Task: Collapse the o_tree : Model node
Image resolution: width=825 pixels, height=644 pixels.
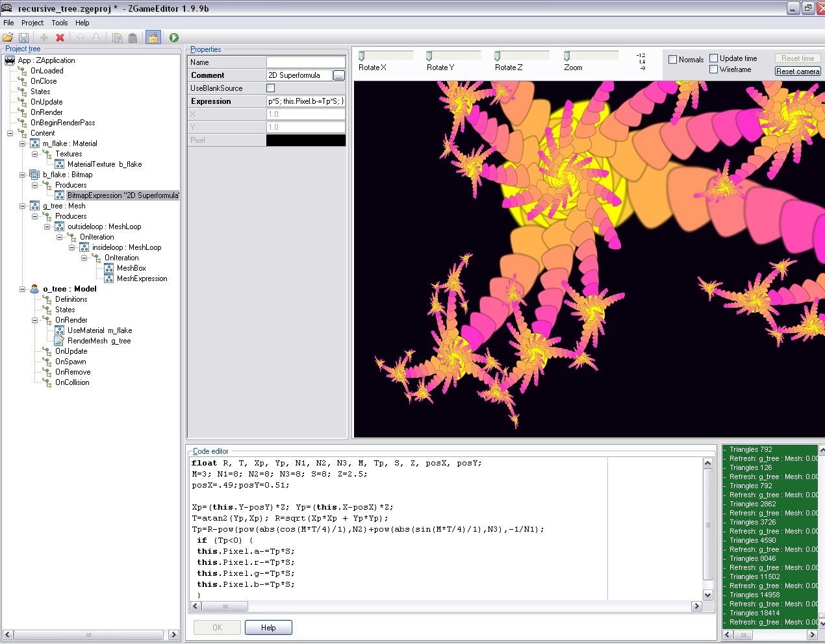Action: tap(23, 289)
